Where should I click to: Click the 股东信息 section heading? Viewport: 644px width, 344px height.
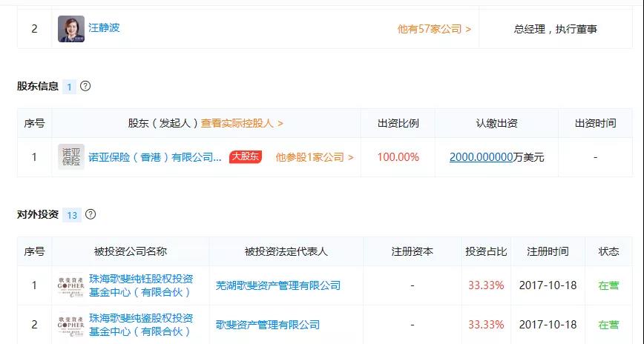pyautogui.click(x=38, y=86)
